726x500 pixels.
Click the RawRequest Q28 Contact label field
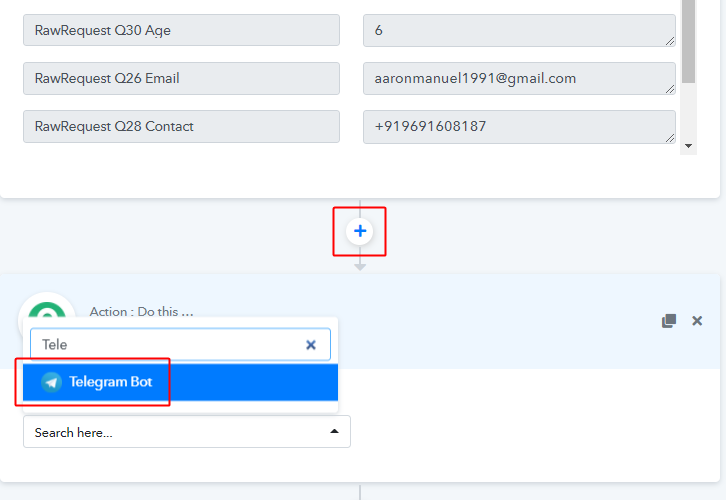click(181, 126)
